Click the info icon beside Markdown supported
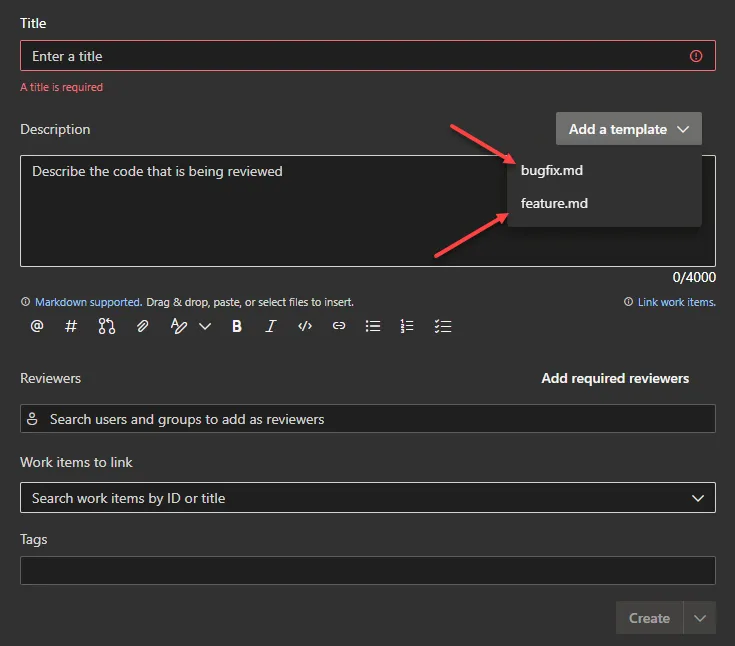The height and width of the screenshot is (646, 735). tap(25, 302)
